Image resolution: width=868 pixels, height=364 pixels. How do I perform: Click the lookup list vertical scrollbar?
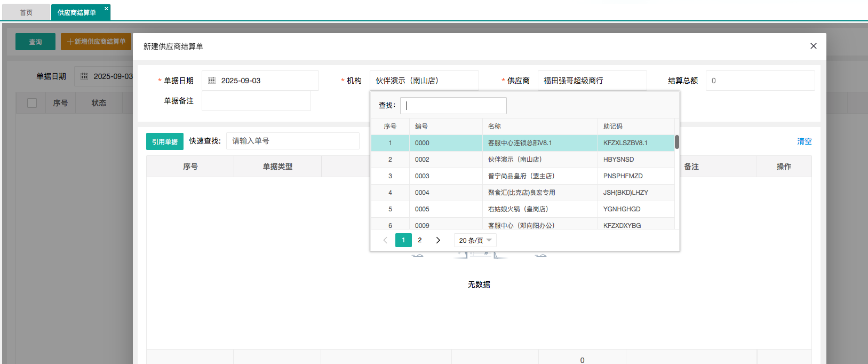click(676, 142)
